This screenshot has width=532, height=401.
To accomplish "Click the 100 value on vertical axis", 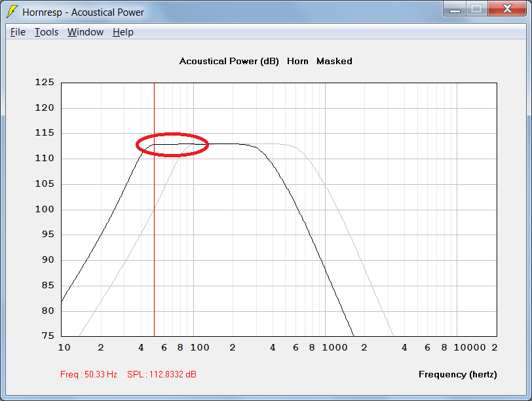I will (x=45, y=209).
